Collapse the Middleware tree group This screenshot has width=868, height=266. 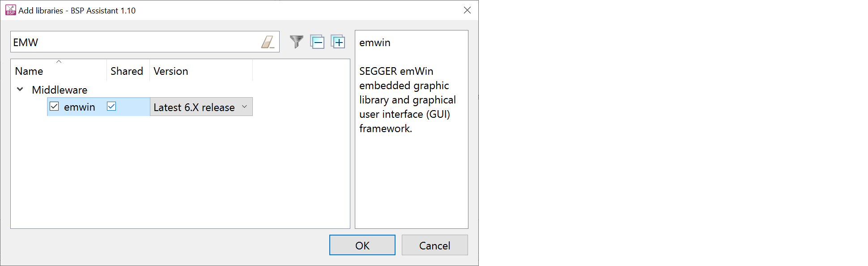[x=20, y=90]
